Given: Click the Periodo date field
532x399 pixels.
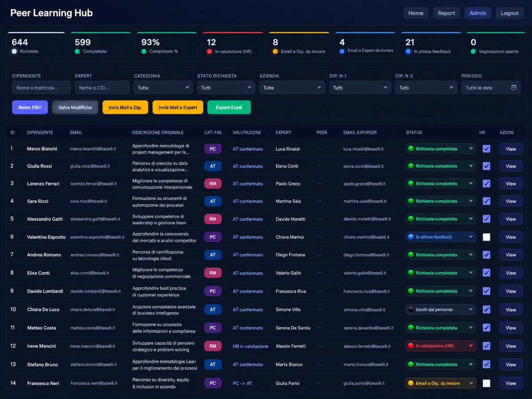Looking at the screenshot, I should coord(491,88).
